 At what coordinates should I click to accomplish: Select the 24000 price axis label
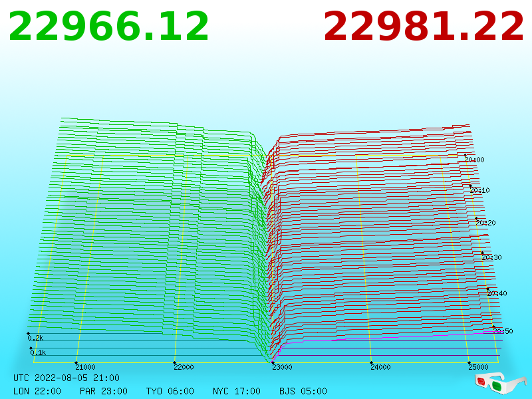380,367
